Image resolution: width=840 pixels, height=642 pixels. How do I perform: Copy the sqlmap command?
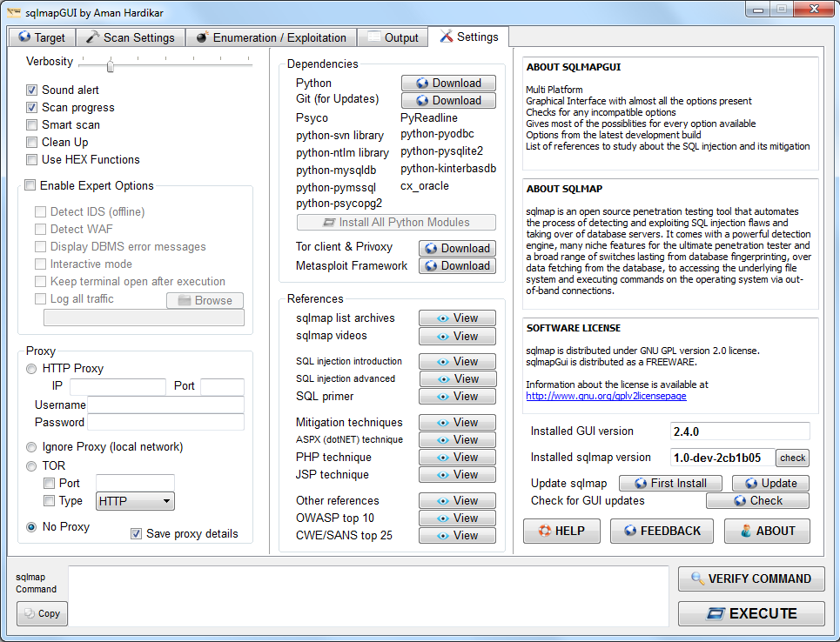click(42, 613)
